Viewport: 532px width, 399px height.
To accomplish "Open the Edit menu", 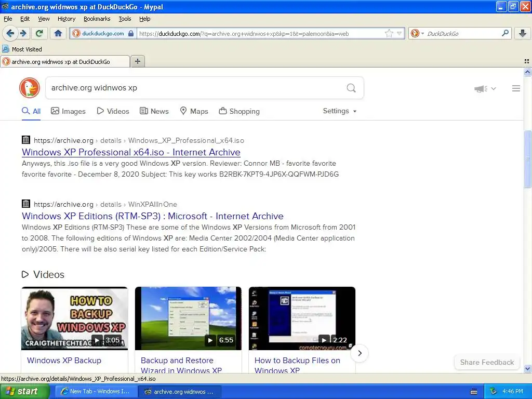I will click(x=25, y=19).
